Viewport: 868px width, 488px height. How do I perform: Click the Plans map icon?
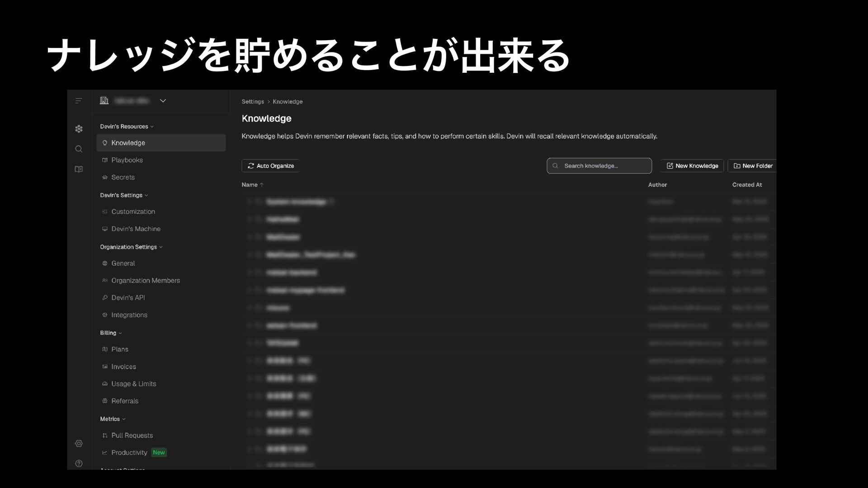tap(105, 349)
